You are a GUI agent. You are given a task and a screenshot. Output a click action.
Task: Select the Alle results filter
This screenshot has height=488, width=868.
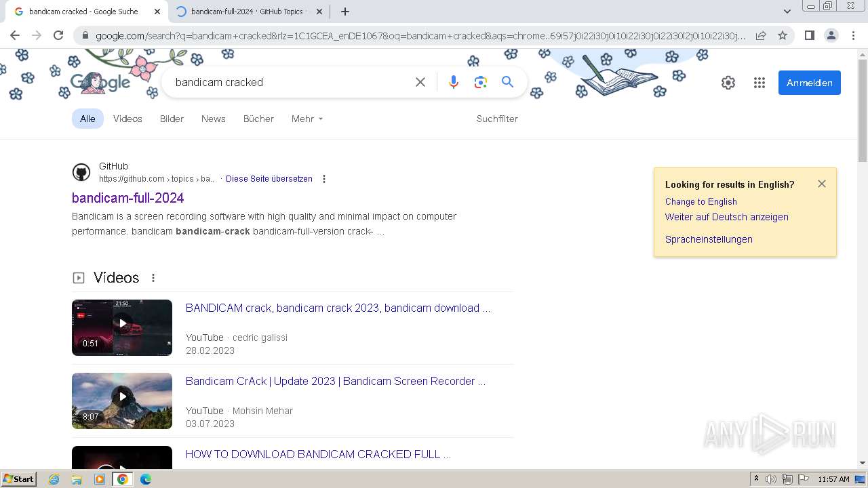87,119
